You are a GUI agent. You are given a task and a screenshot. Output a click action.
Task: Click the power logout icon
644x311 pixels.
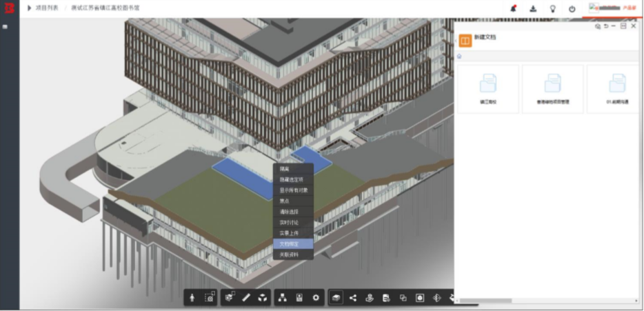pos(572,9)
